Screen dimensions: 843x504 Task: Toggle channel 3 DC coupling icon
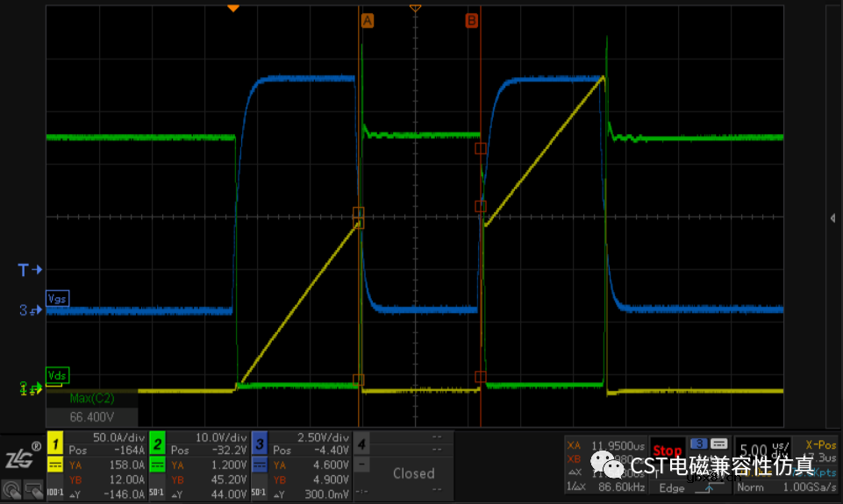(x=261, y=464)
